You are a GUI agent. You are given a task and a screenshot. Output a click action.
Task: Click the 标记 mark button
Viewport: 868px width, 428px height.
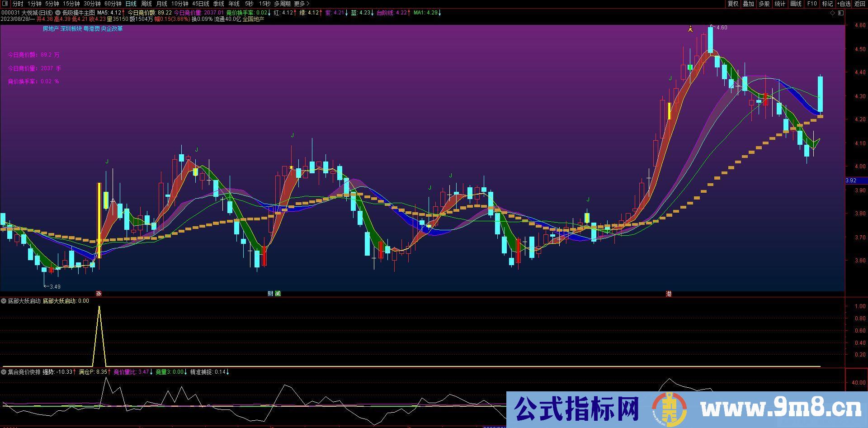tap(827, 4)
